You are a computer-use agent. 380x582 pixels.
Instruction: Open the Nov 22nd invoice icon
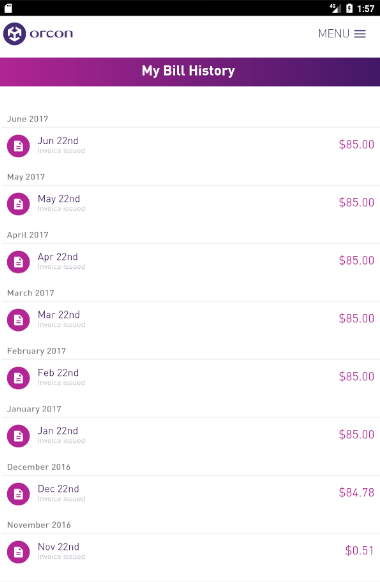(18, 552)
